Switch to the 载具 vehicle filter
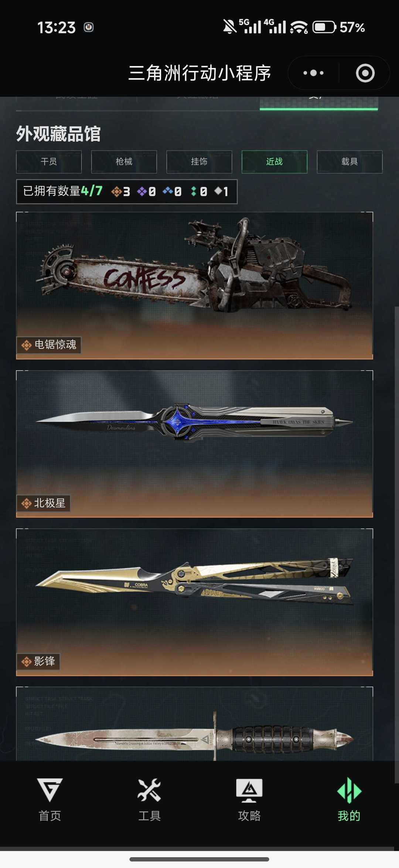 tap(349, 162)
